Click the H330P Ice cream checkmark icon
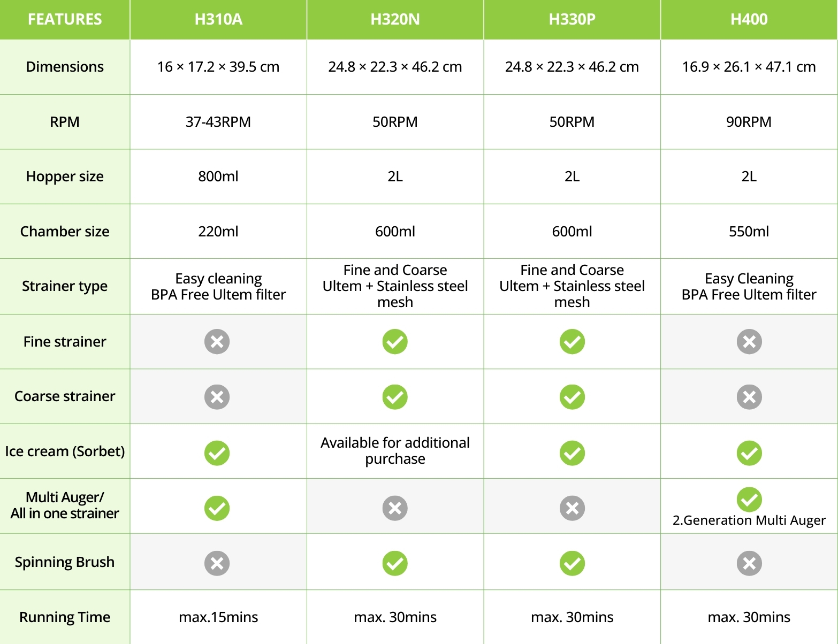Viewport: 838px width, 644px height. (572, 453)
